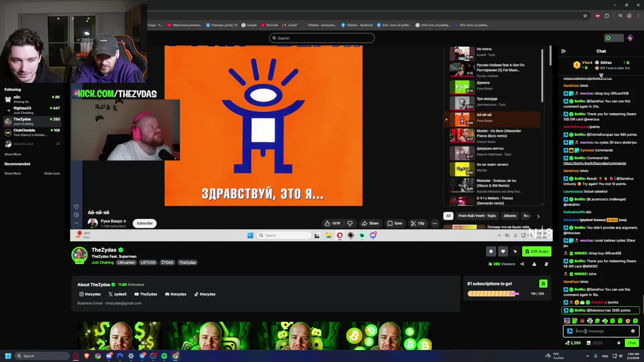Select the Albums filter chip
The width and height of the screenshot is (644, 362).
(x=510, y=216)
